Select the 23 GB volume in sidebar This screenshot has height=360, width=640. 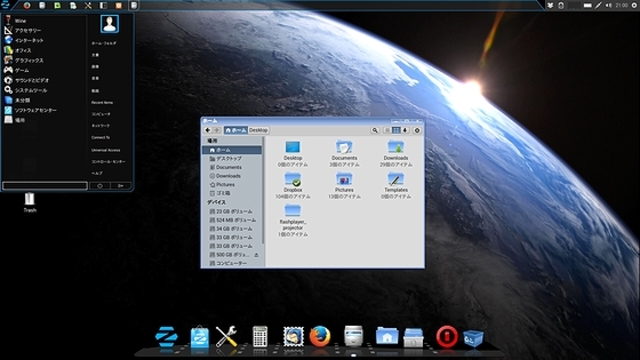232,211
